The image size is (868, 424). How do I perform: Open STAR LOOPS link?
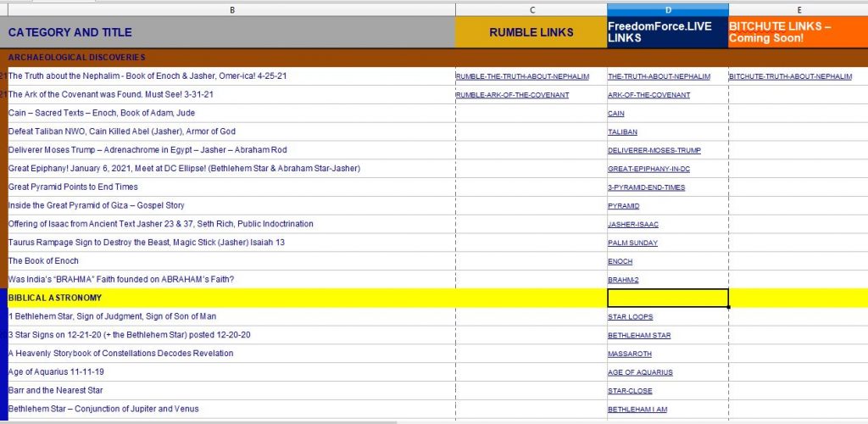630,317
